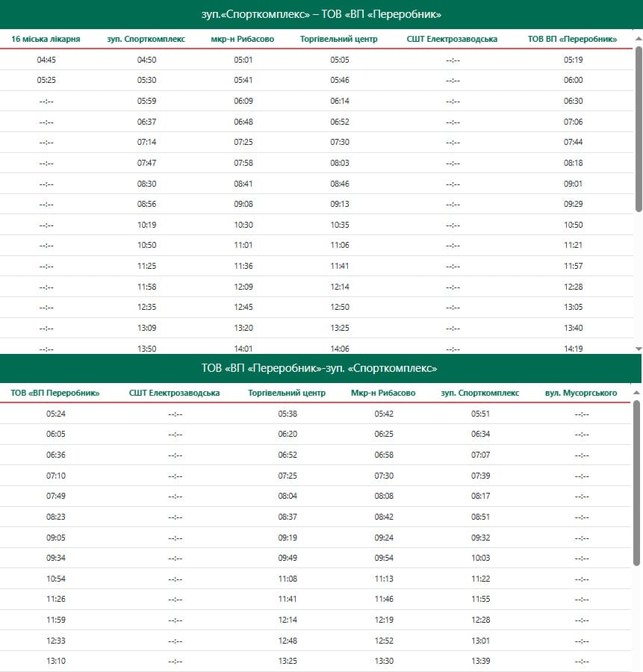The width and height of the screenshot is (643, 672).
Task: Select the 04:45 departure time cell
Action: 46,60
